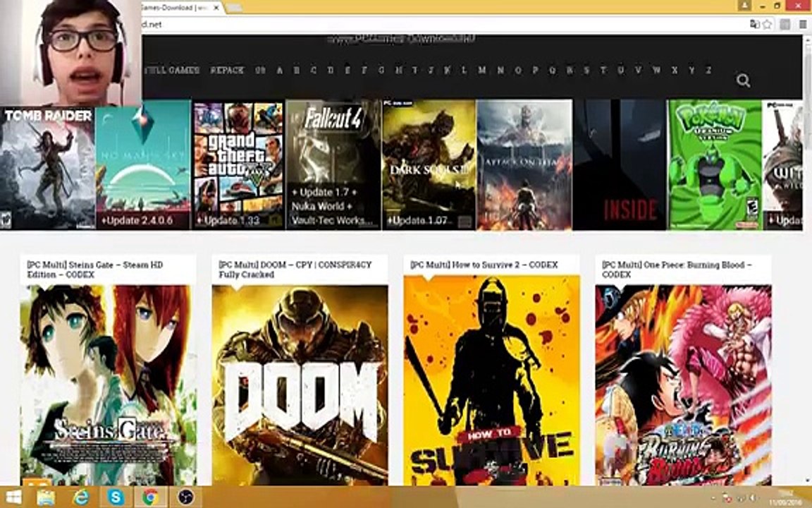Open File Explorer from the taskbar
812x508 pixels.
pos(46,497)
